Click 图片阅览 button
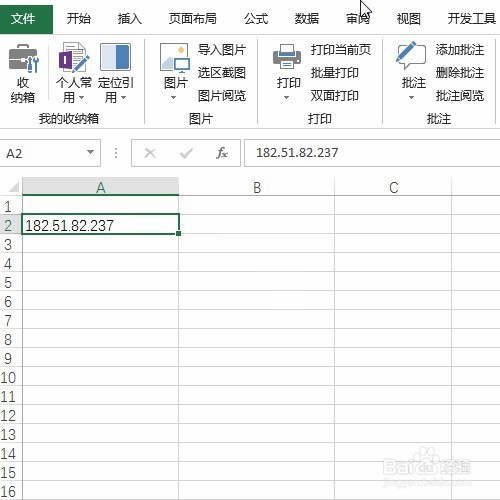Viewport: 500px width, 500px height. click(x=222, y=96)
